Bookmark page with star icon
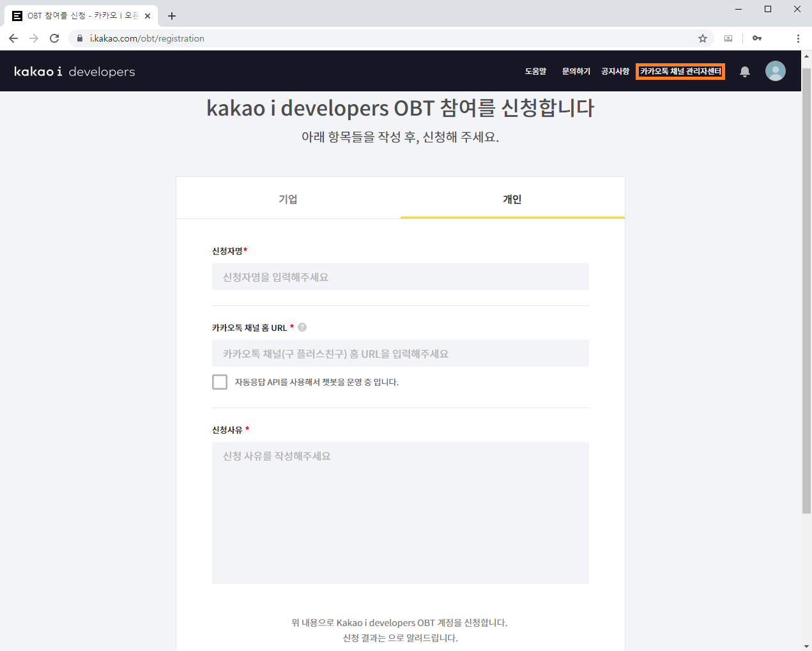812x651 pixels. pos(703,38)
